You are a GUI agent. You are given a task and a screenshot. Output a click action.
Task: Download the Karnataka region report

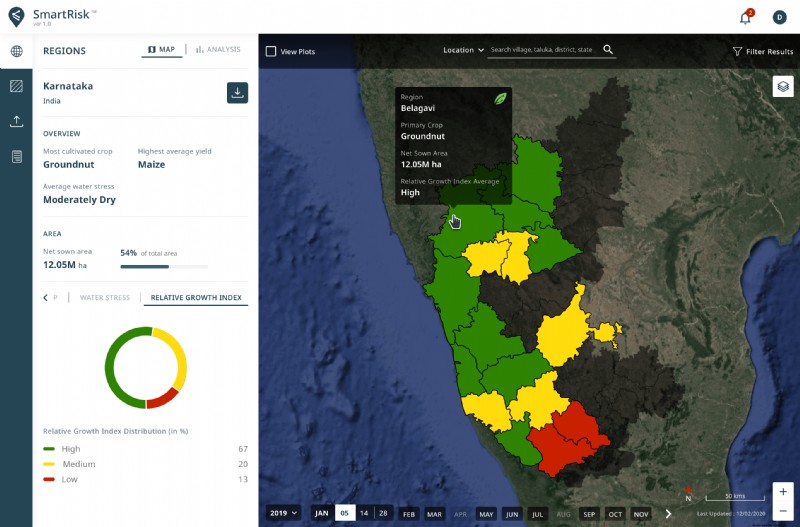tap(237, 93)
